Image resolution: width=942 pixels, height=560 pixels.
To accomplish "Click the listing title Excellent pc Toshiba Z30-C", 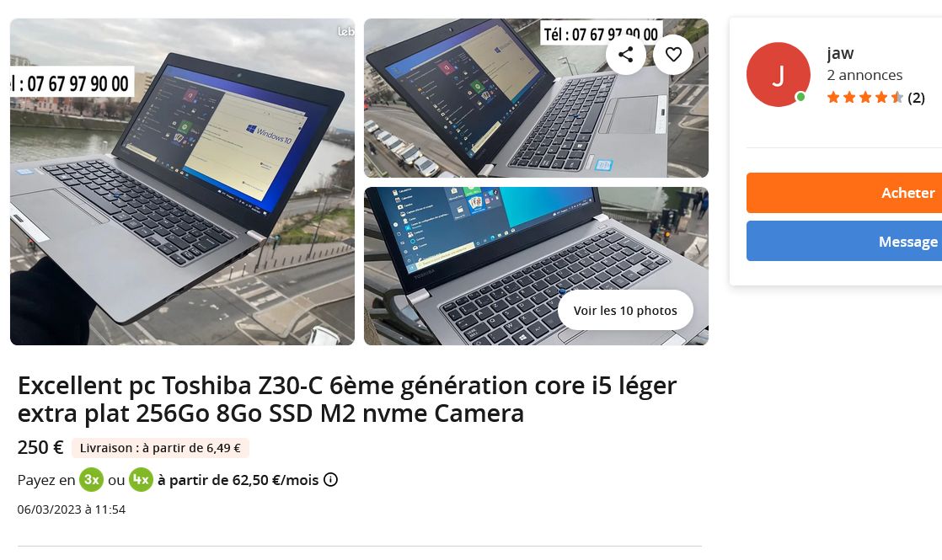I will [x=347, y=399].
